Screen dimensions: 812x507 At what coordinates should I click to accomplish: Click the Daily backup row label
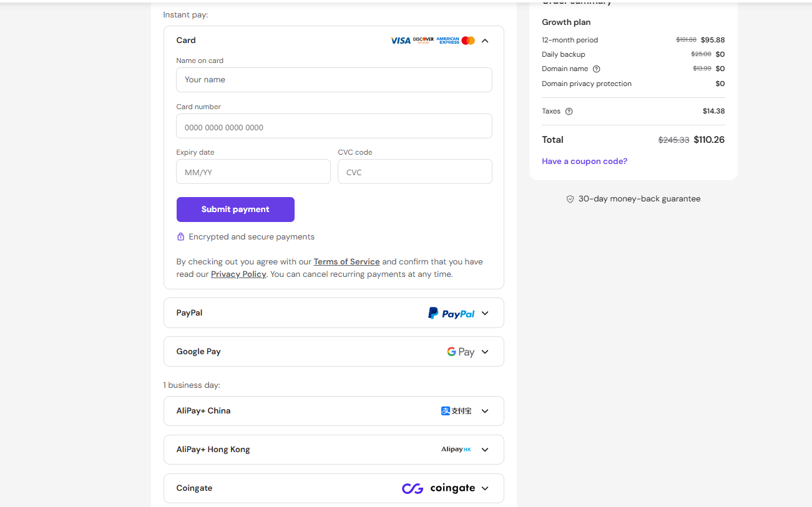coord(564,54)
